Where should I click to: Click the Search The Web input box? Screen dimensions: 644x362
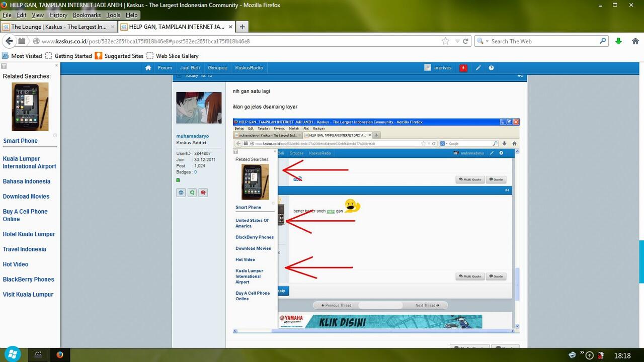[x=543, y=41]
